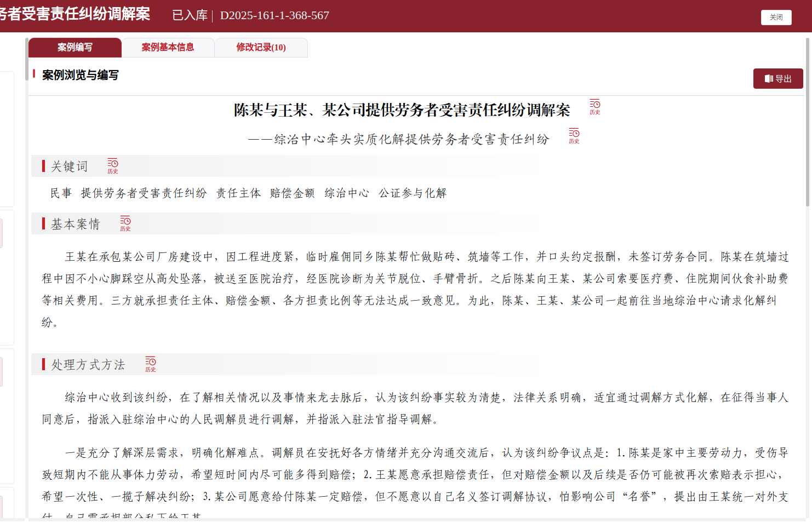Click the 导出 export button
The height and width of the screenshot is (523, 812).
click(778, 79)
